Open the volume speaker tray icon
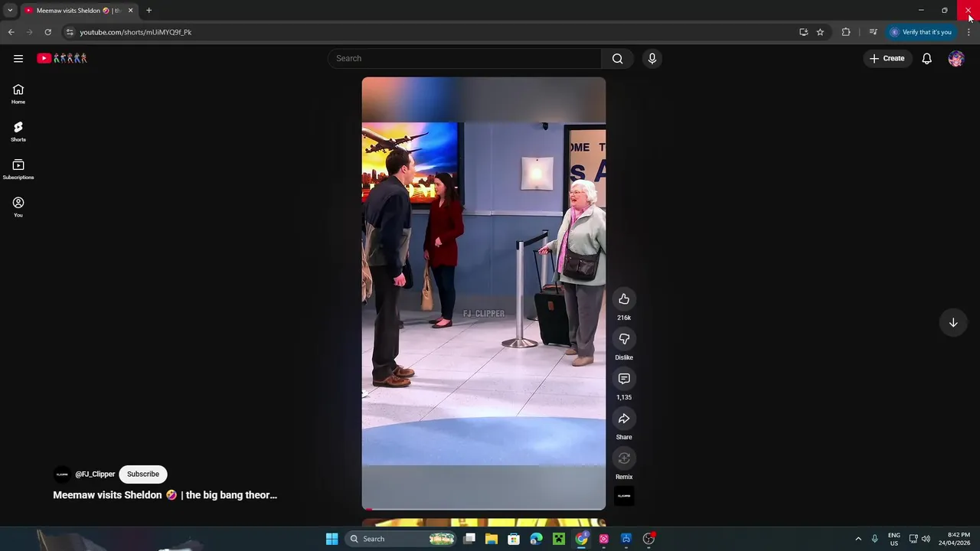This screenshot has width=980, height=551. [926, 539]
